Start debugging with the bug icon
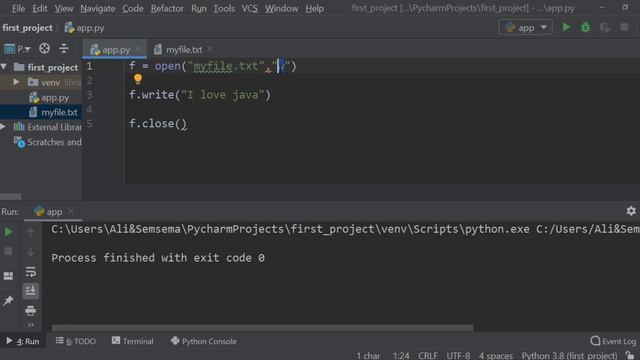 (x=585, y=27)
